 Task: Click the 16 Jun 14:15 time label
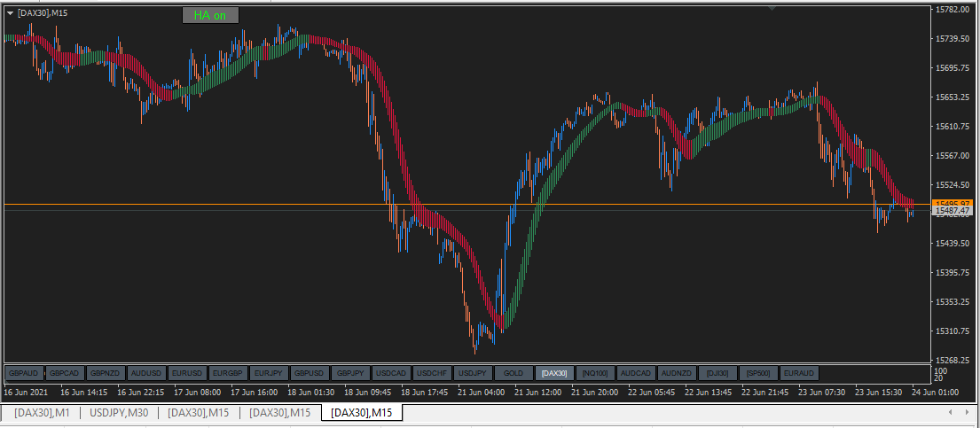tap(83, 393)
